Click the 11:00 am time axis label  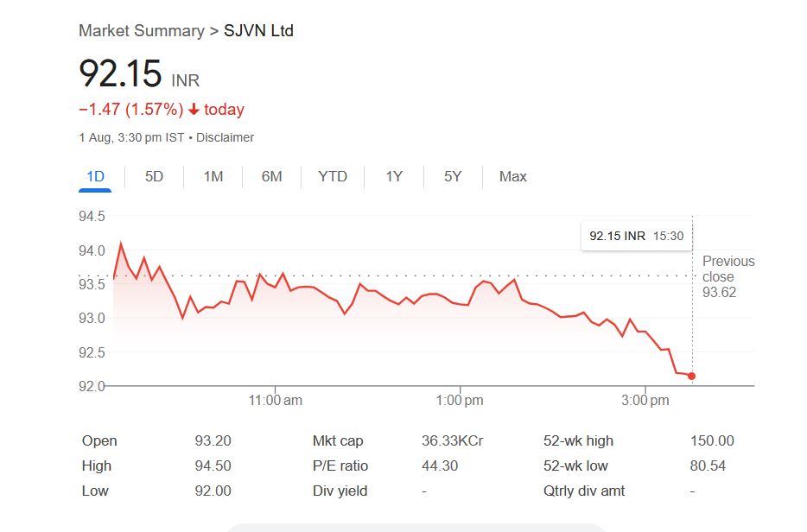tap(275, 401)
